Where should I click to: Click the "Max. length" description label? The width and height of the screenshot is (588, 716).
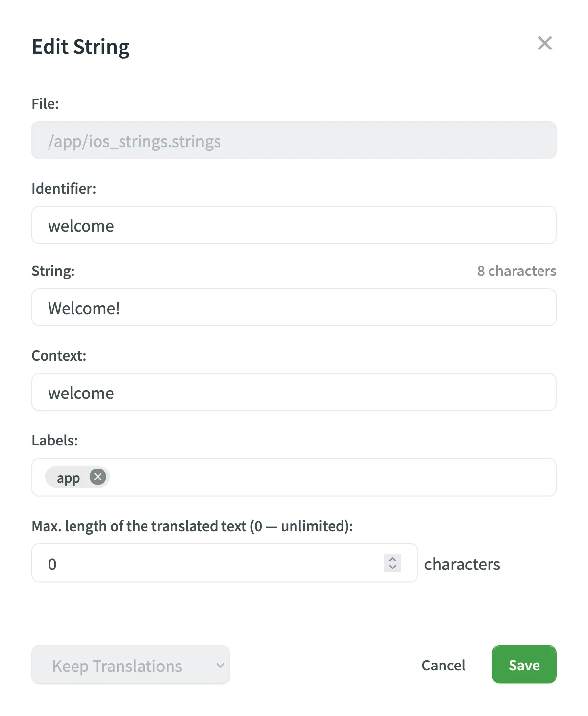coord(192,526)
